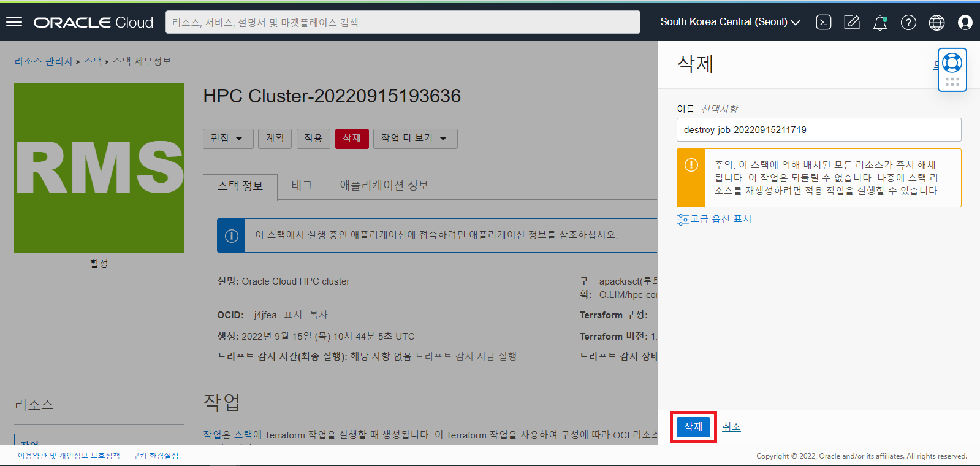
Task: Click the Terraform 구성 label
Action: [613, 315]
